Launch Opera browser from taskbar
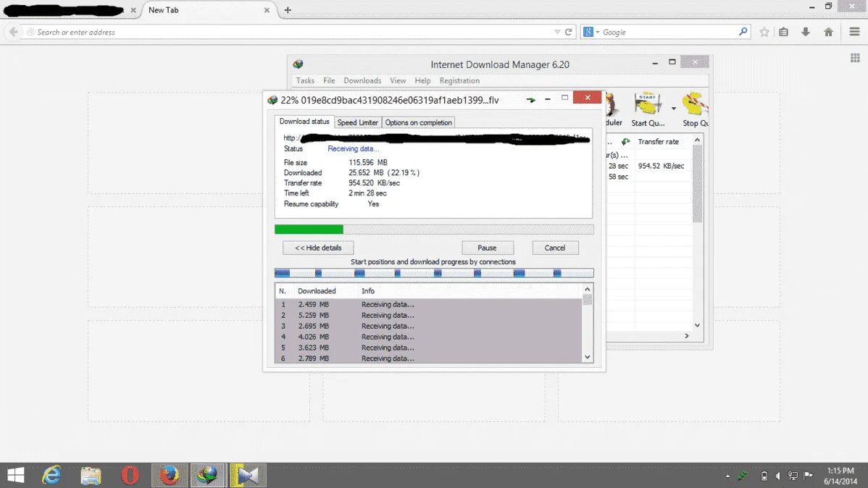Image resolution: width=868 pixels, height=488 pixels. pos(130,475)
